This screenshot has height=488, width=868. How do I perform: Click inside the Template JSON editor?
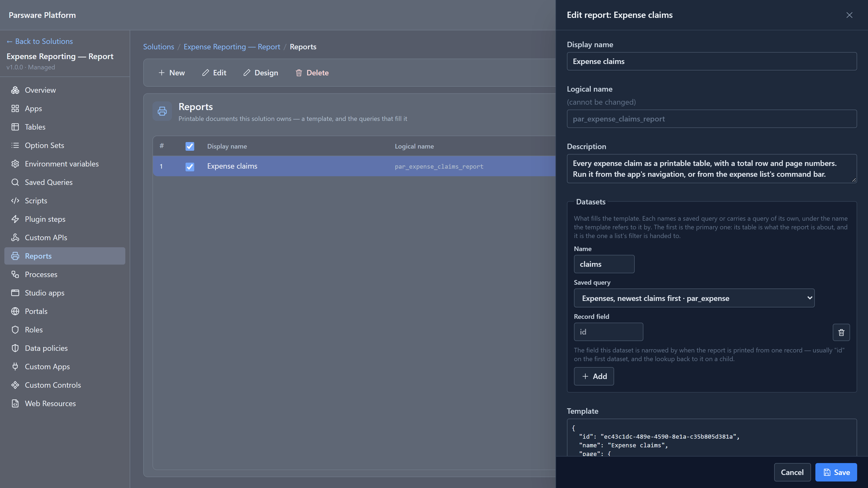tap(712, 438)
